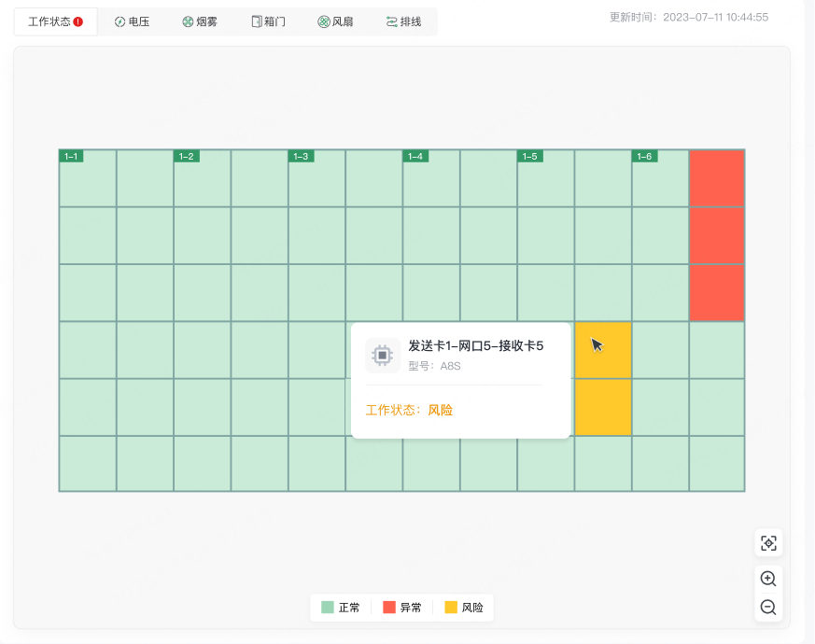Click the red 异常 legend swatch

(x=388, y=607)
